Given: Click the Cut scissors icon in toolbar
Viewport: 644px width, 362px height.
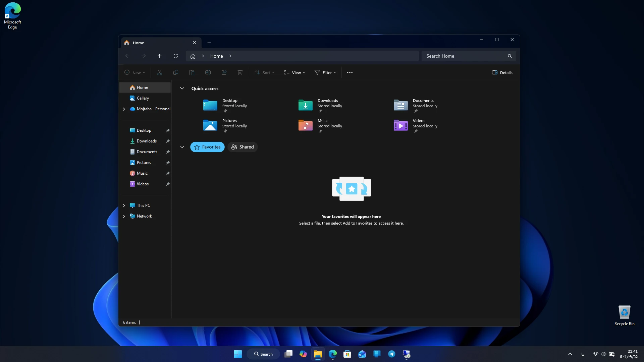Looking at the screenshot, I should pos(160,72).
